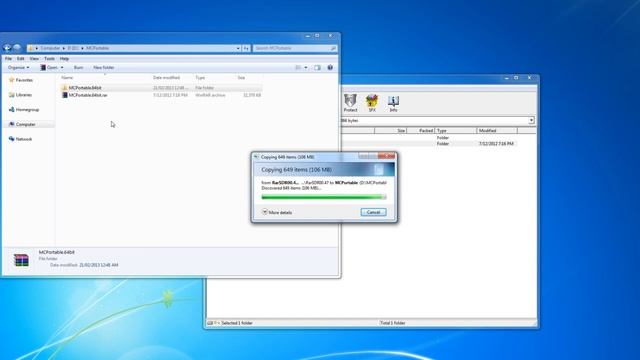This screenshot has height=360, width=640.
Task: Sort by the Name column header
Action: (x=67, y=78)
